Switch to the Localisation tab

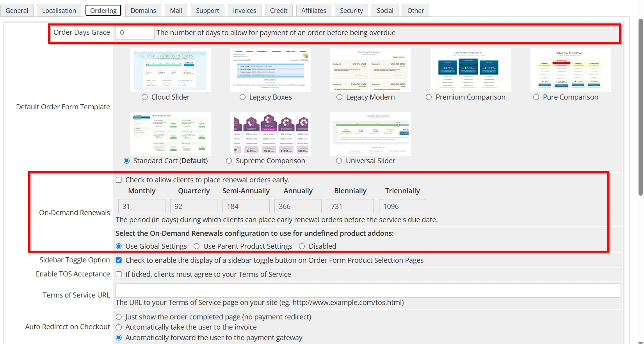click(x=59, y=11)
